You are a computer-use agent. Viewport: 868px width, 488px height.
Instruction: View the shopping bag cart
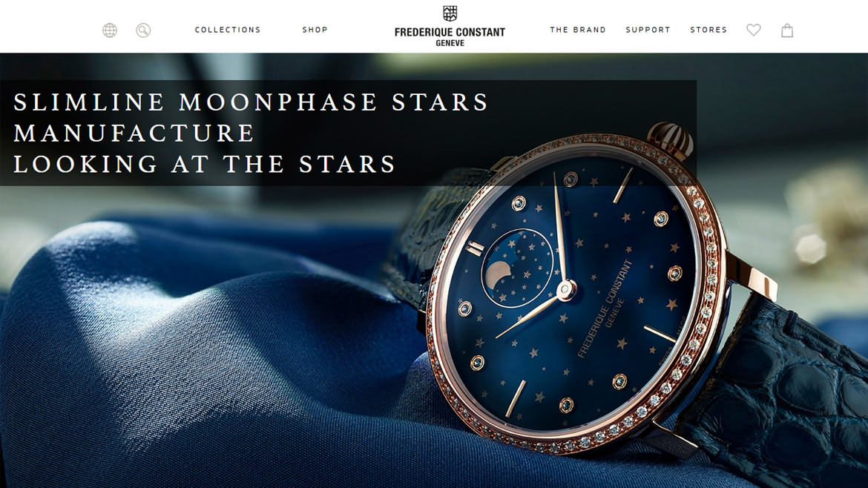pos(787,30)
